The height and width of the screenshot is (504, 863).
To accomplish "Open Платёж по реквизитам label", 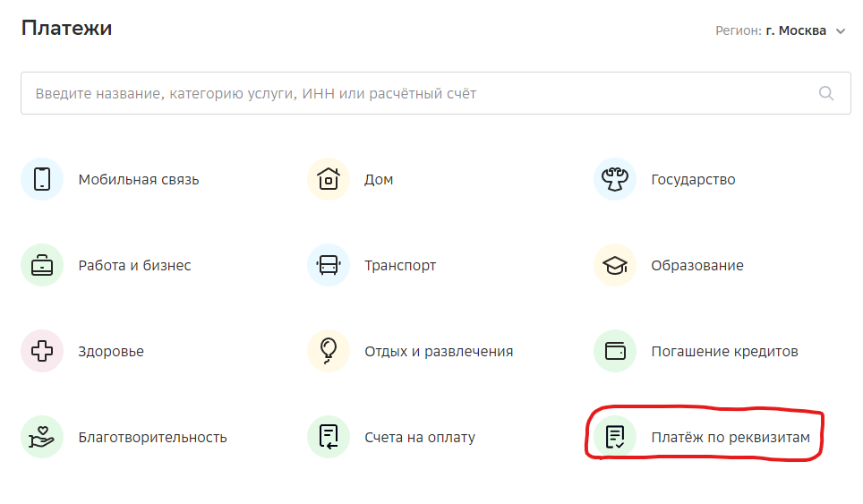I will (x=731, y=438).
